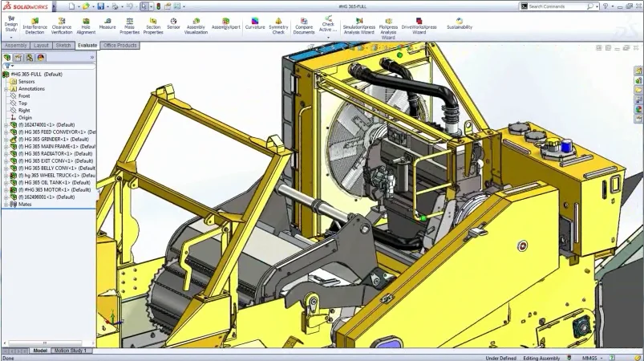This screenshot has width=644, height=361.
Task: Open the Design Study dropdown arrow
Action: (11, 37)
